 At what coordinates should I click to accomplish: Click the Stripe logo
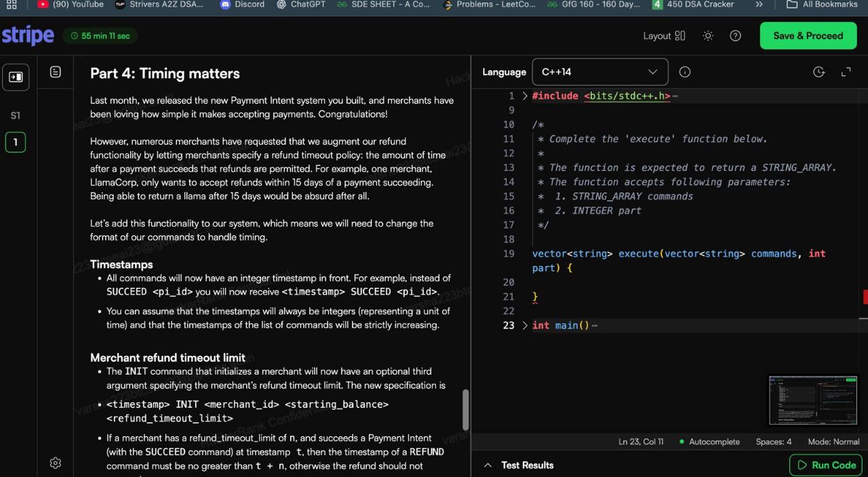click(x=28, y=36)
